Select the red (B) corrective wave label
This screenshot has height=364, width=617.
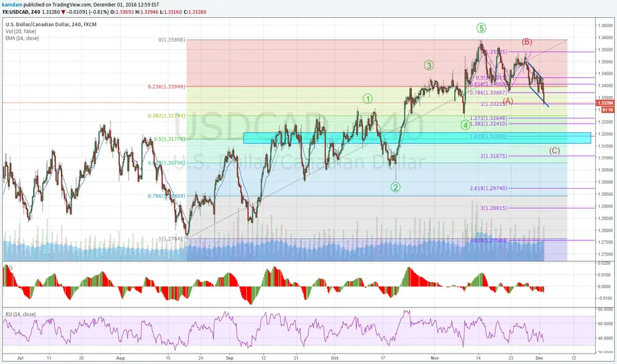[x=527, y=41]
